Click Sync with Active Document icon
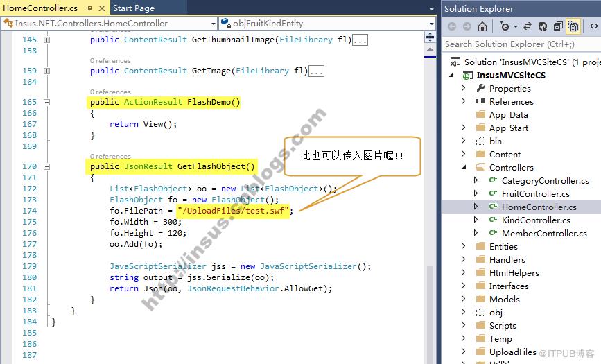The height and width of the screenshot is (364, 601). (528, 26)
